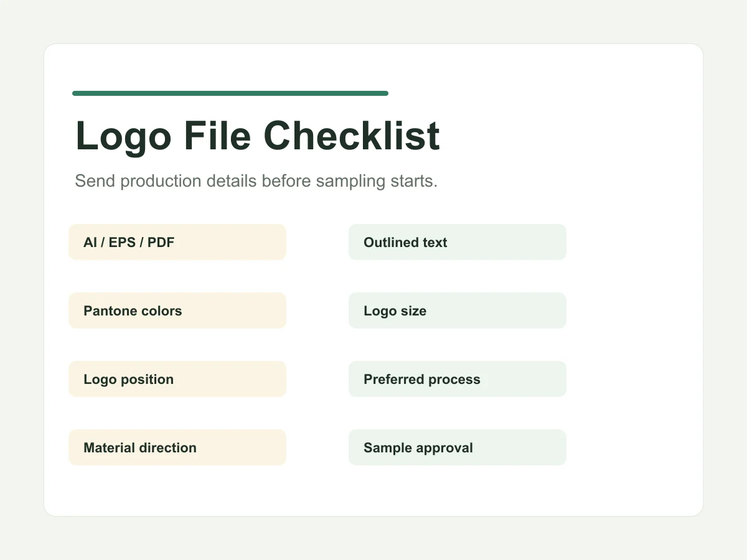Screen dimensions: 747x560
Task: Click the 'Send production details' subtitle text
Action: pos(256,181)
